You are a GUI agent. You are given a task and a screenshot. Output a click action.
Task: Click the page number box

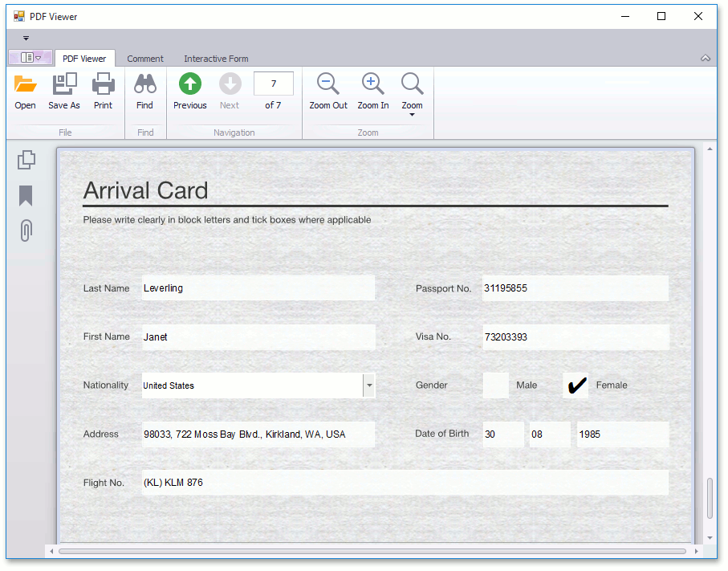click(274, 84)
